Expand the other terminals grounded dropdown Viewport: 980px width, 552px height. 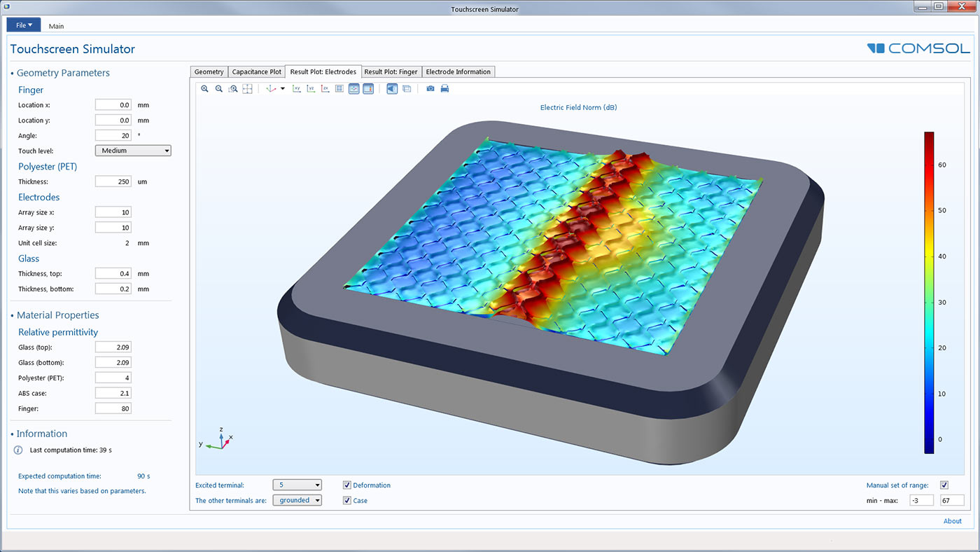coord(297,500)
